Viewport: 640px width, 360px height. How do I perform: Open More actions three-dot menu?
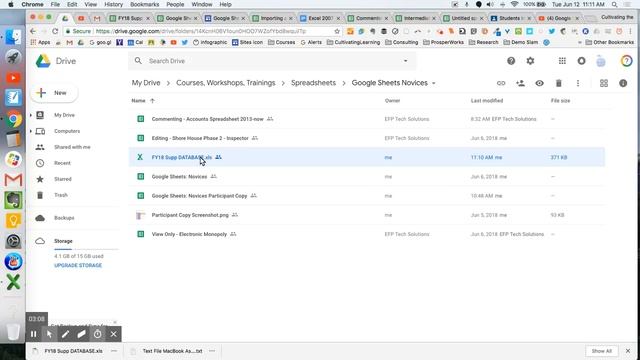click(578, 83)
